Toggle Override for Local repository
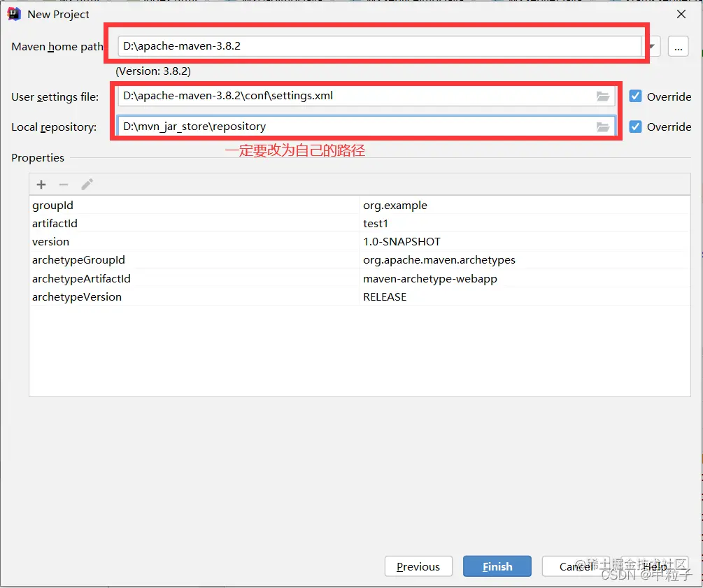 pyautogui.click(x=635, y=127)
